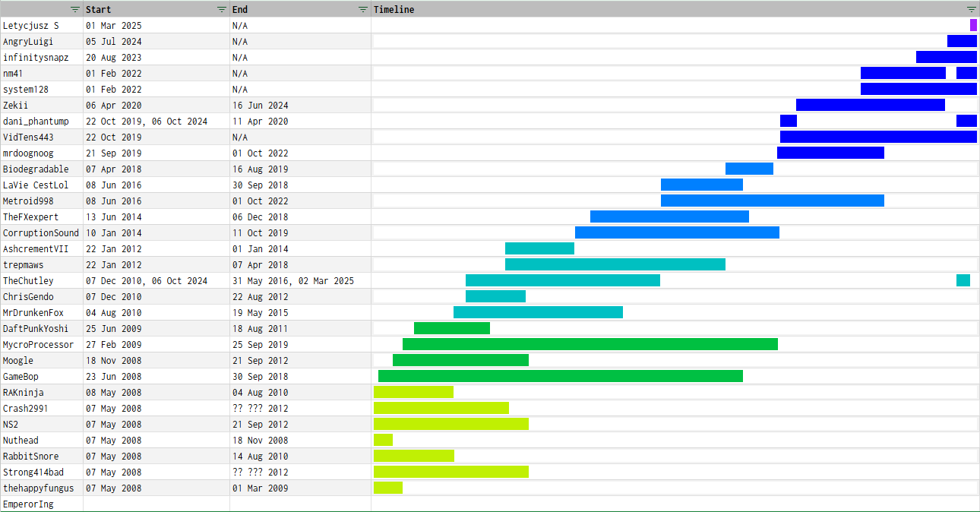Select the long green MycroProcessor timeline bar
The width and height of the screenshot is (980, 512).
pyautogui.click(x=590, y=344)
